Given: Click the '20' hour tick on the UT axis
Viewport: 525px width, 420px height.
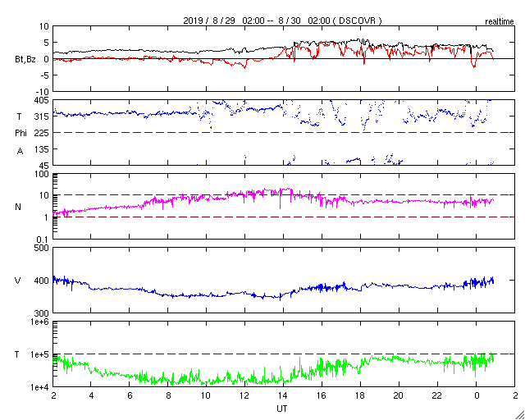Looking at the screenshot, I should tap(399, 396).
